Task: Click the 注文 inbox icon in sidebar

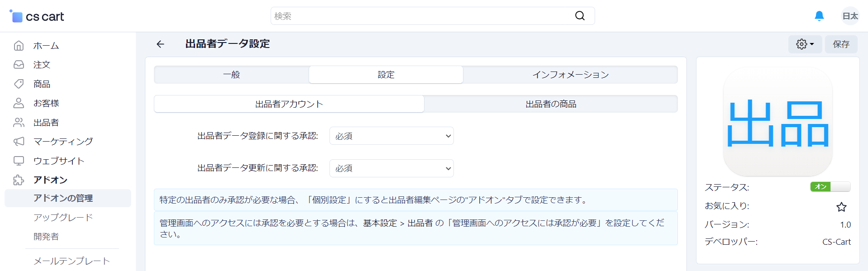Action: pyautogui.click(x=19, y=65)
